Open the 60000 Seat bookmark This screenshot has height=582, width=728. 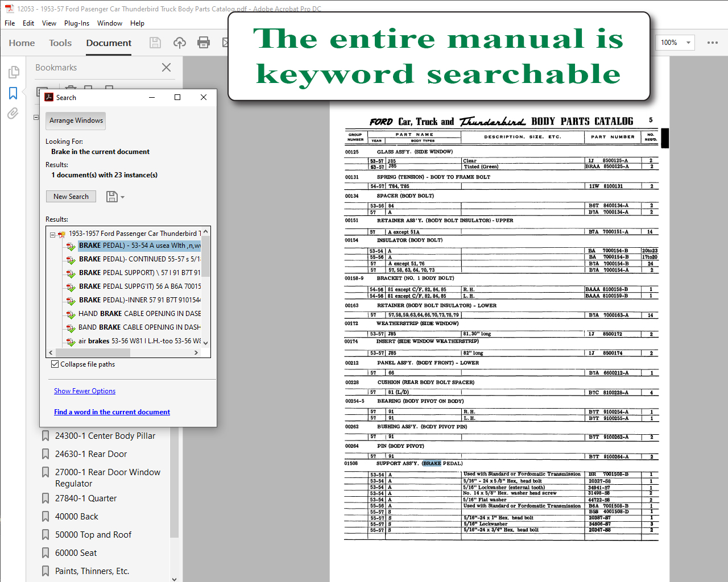click(x=76, y=553)
